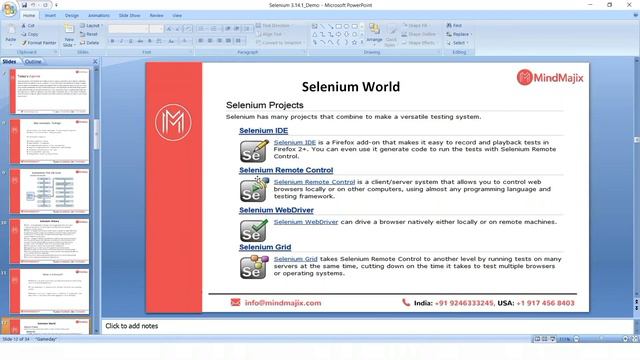Viewport: 640px width, 360px height.
Task: Reset the slide layout
Action: click(x=89, y=34)
